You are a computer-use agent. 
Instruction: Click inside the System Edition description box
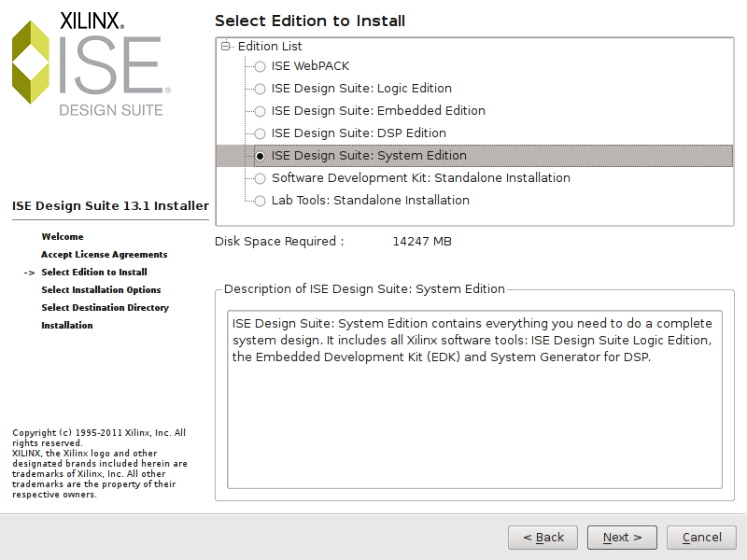(x=474, y=399)
